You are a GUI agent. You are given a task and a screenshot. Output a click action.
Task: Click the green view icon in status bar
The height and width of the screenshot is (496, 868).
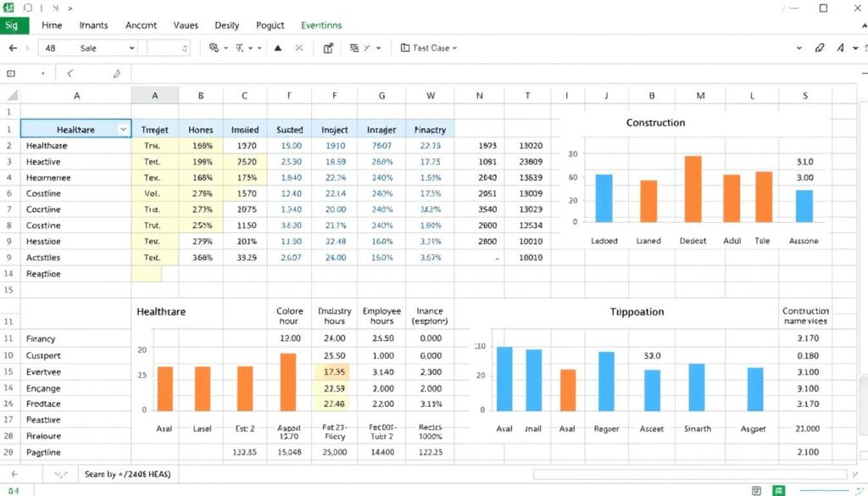(x=778, y=490)
